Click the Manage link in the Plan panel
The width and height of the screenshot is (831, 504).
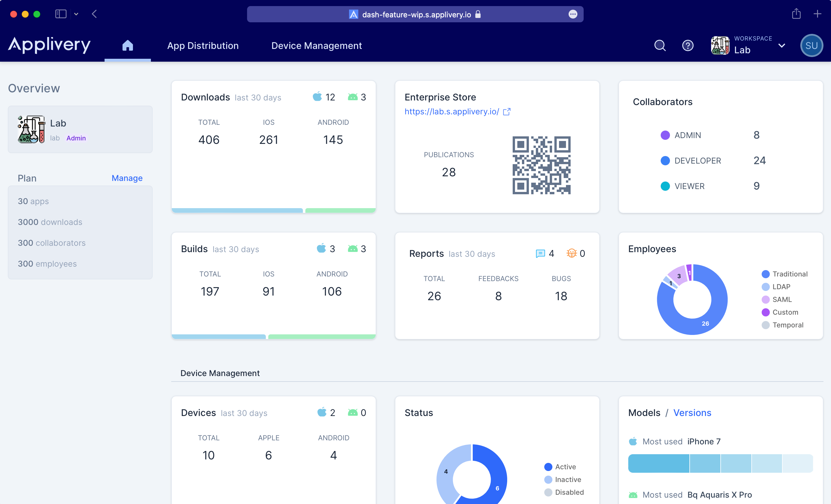[127, 178]
